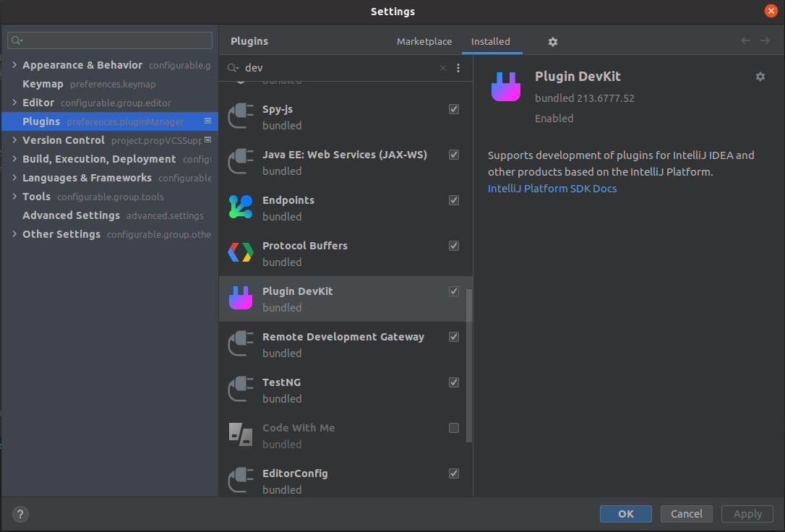Click the Endpoints plugin icon
The width and height of the screenshot is (785, 532).
click(x=241, y=207)
